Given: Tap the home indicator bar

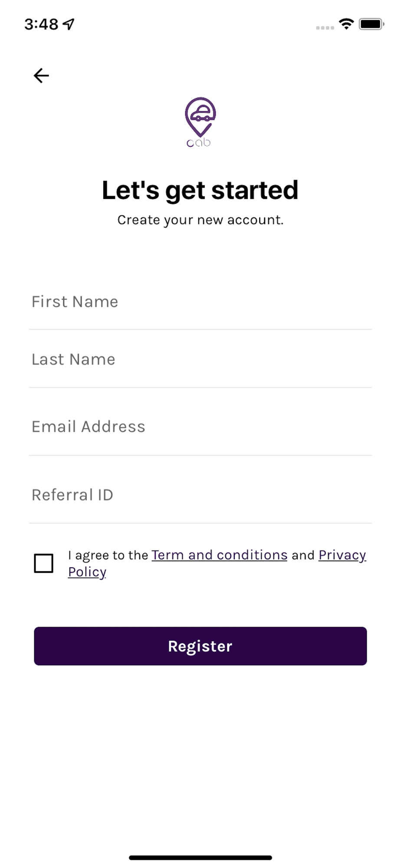Looking at the screenshot, I should [x=200, y=858].
